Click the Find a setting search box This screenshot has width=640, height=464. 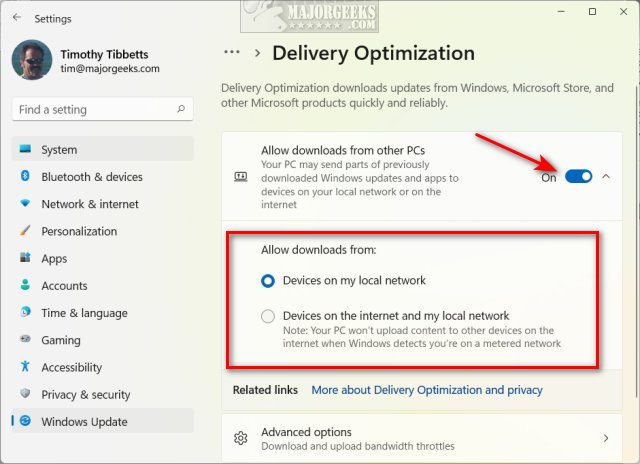click(x=102, y=109)
